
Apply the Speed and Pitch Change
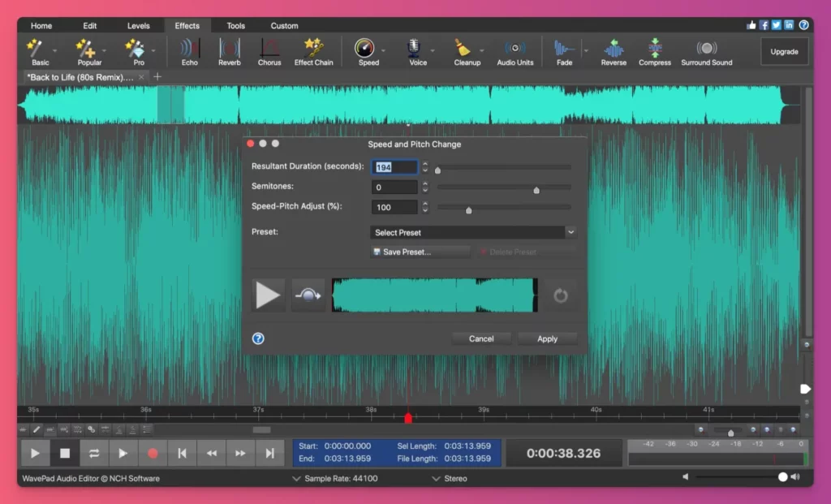[547, 338]
